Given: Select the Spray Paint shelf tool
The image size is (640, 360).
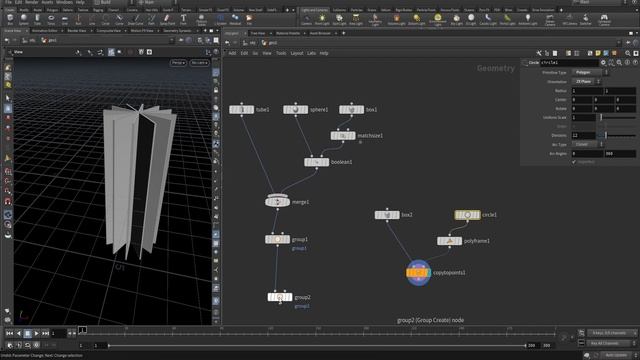Looking at the screenshot, I should [x=167, y=19].
